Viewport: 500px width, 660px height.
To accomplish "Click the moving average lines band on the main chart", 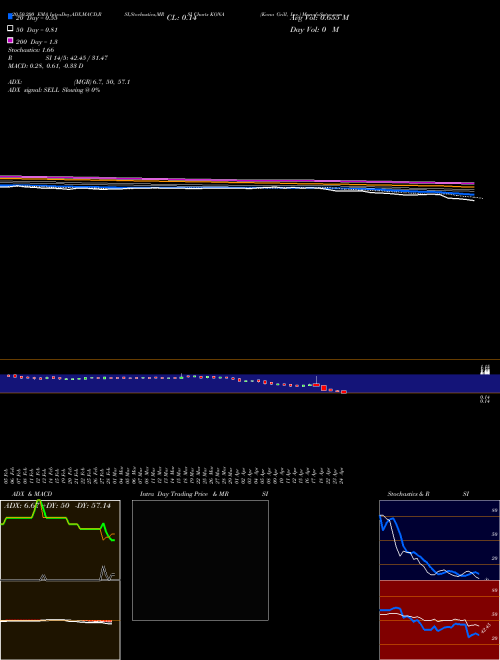I will (238, 186).
